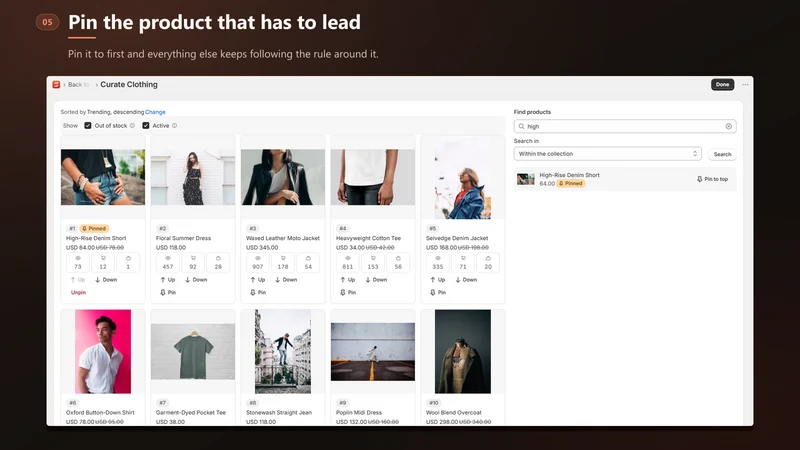Move Floral Summer Dress down
The image size is (800, 450).
(196, 280)
